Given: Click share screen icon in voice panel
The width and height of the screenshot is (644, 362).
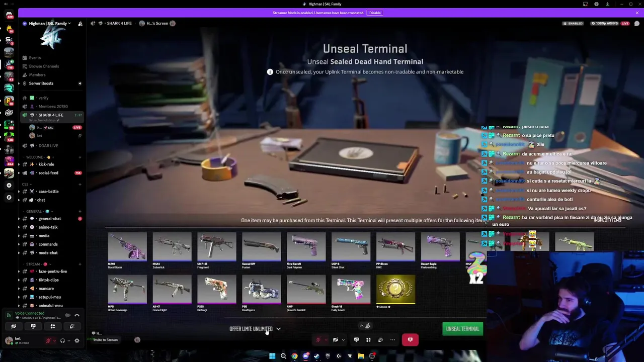Looking at the screenshot, I should coord(33,326).
